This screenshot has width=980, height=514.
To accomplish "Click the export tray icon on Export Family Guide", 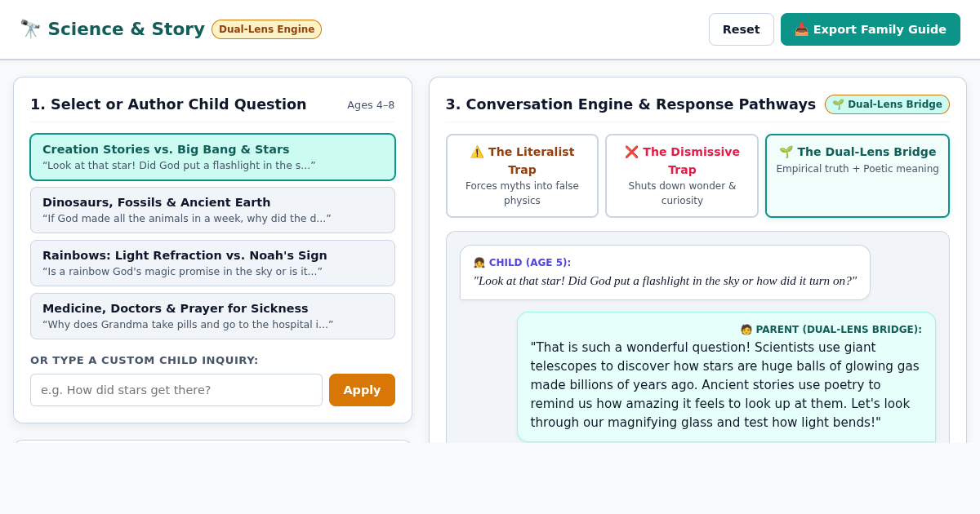I will [801, 29].
